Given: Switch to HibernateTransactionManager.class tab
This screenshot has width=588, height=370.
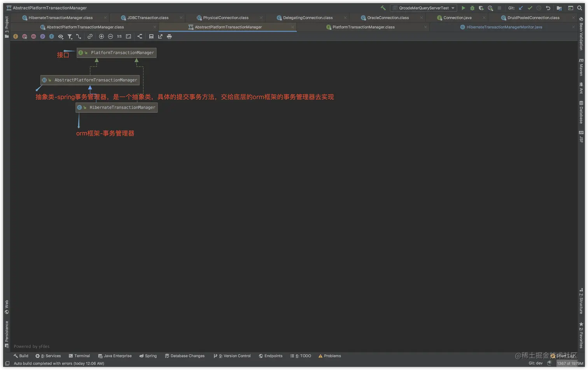Looking at the screenshot, I should [60, 18].
